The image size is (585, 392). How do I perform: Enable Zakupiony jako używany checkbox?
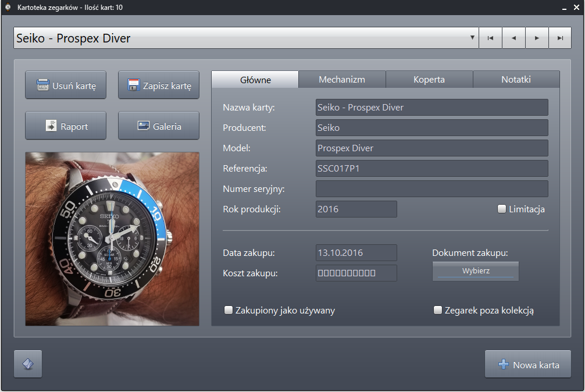[x=229, y=310]
